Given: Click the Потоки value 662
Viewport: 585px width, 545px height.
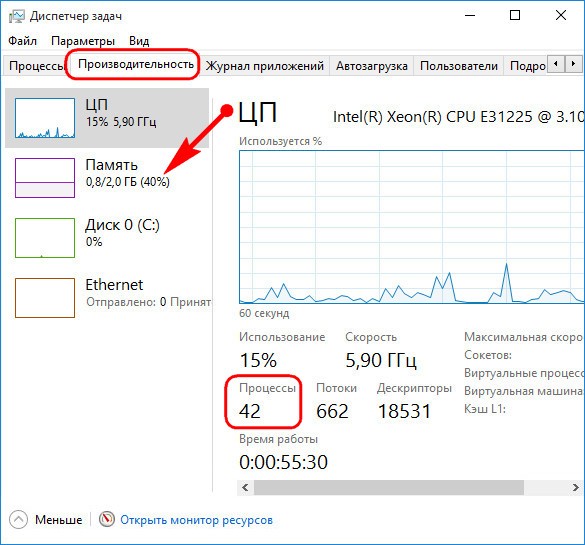Looking at the screenshot, I should [332, 411].
